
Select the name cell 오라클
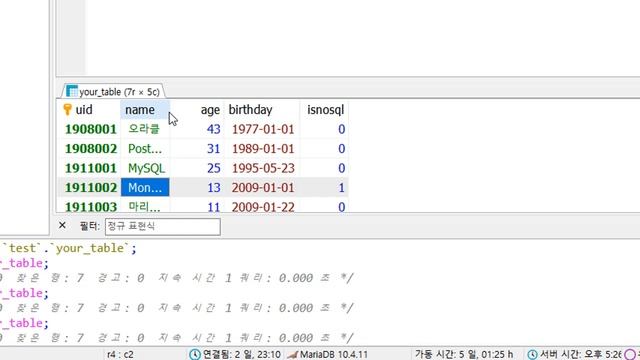145,129
